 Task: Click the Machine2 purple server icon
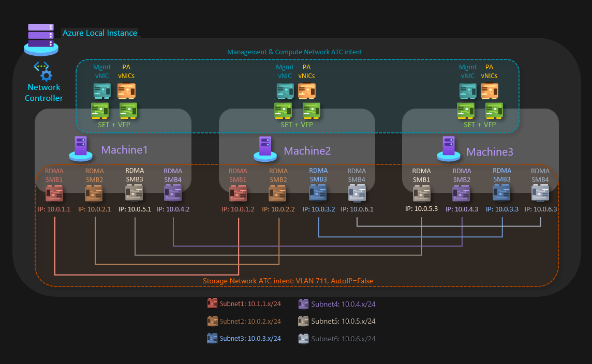[265, 149]
